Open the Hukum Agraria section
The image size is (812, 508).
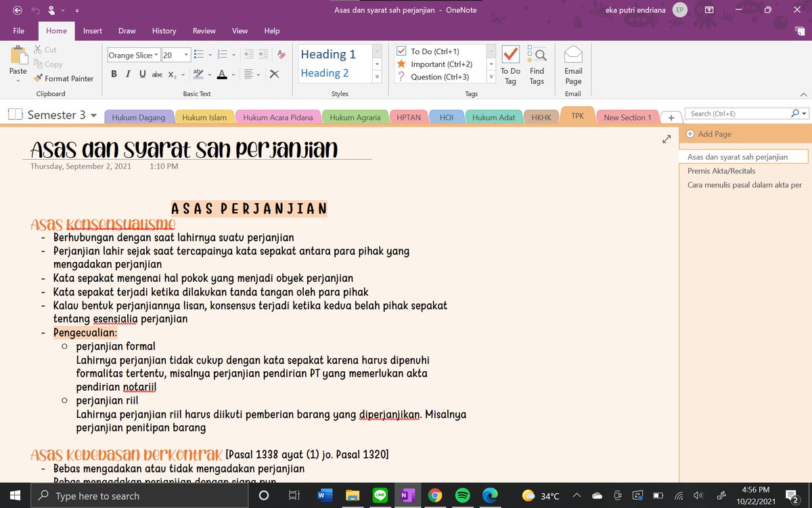pos(355,117)
